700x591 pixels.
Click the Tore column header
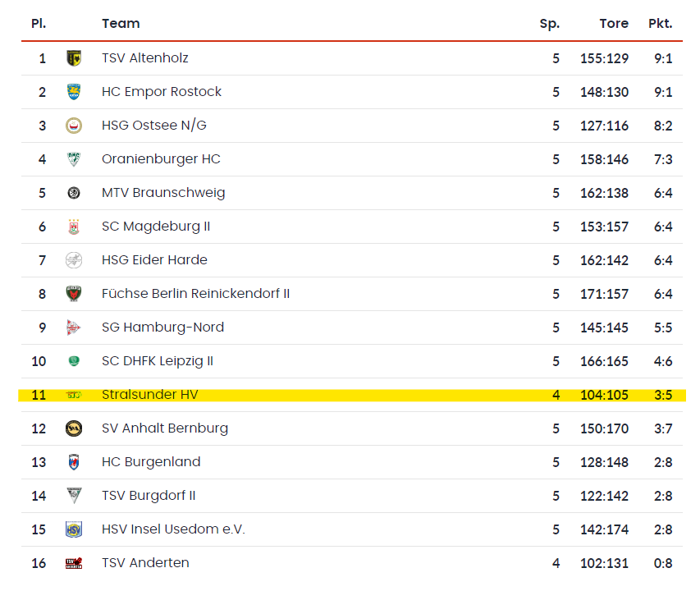614,24
